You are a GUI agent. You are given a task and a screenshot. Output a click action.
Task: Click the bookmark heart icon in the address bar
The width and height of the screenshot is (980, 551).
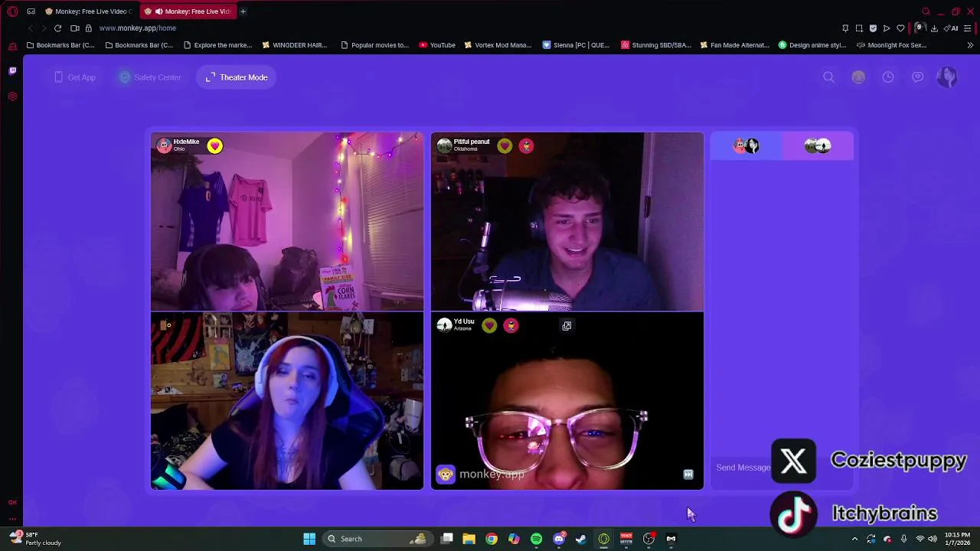click(x=900, y=28)
